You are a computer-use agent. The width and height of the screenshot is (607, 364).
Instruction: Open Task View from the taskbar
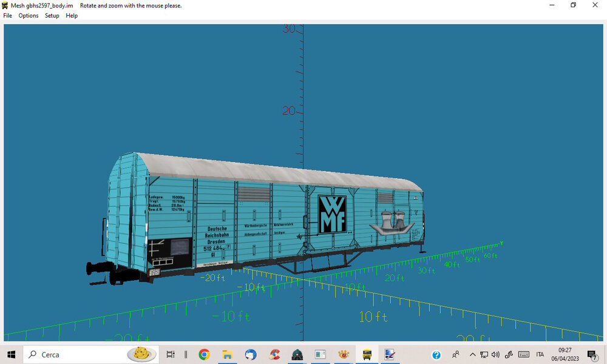pyautogui.click(x=171, y=354)
